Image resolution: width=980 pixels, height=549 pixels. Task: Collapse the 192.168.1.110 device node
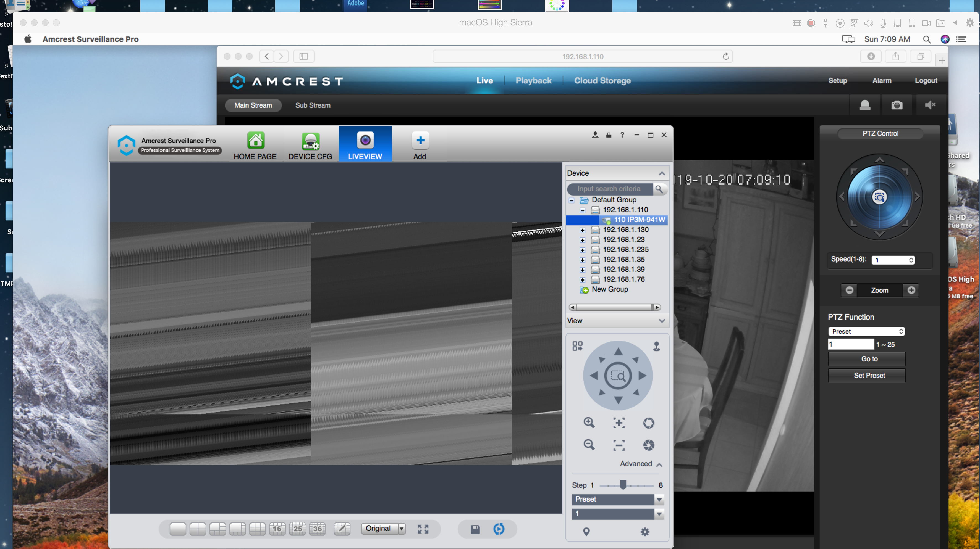[x=583, y=210]
